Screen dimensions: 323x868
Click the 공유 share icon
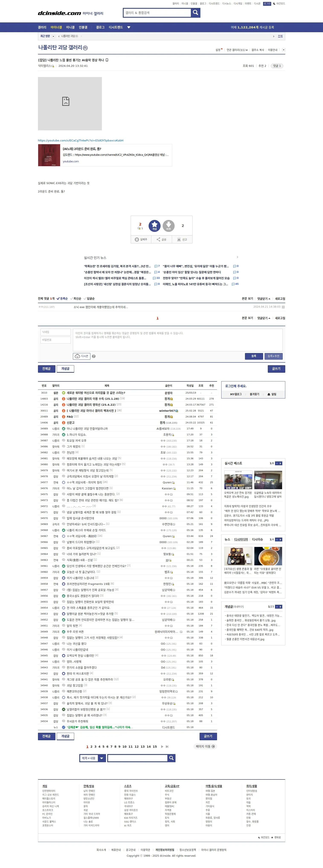161,239
